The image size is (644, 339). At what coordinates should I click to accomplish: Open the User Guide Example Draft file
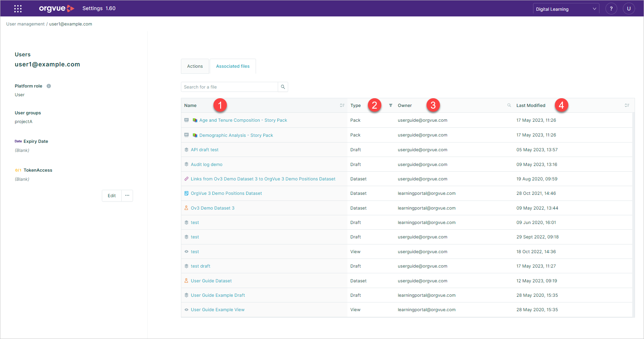coord(218,295)
